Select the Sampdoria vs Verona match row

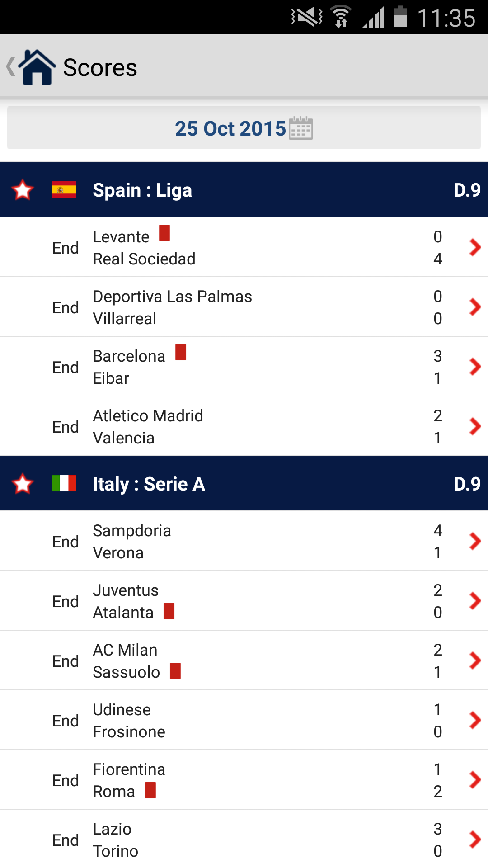click(x=244, y=541)
